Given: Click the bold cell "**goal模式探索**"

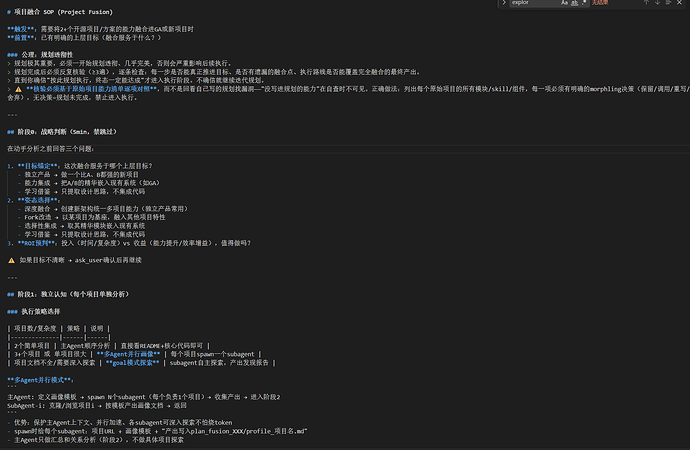Looking at the screenshot, I should click(132, 363).
